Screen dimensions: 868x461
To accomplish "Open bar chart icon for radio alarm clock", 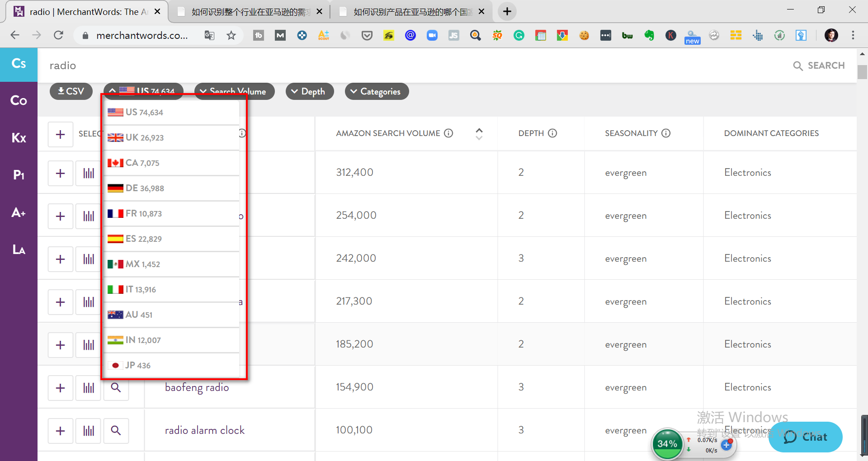I will (x=89, y=431).
